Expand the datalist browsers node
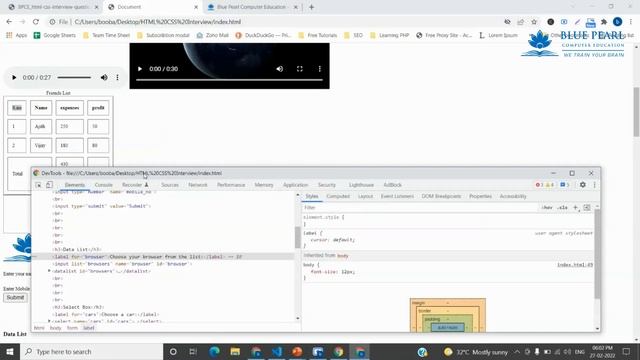Screen dimensions: 640x360 click(49, 271)
